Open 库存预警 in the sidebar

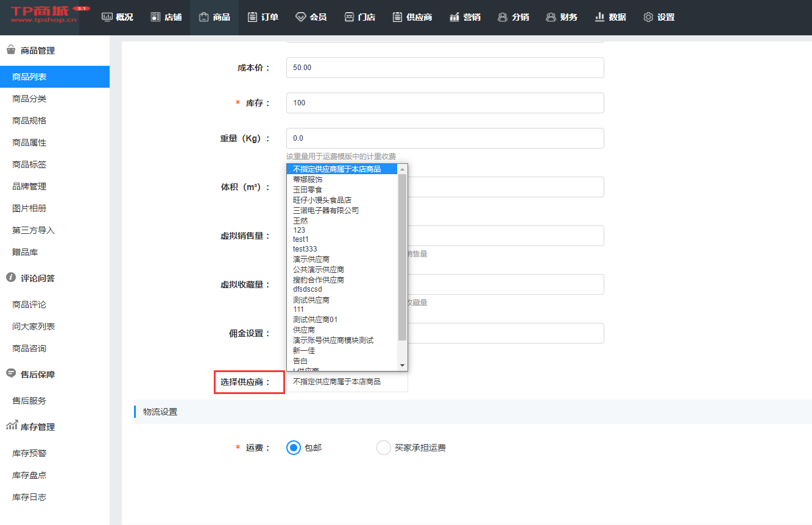[29, 453]
